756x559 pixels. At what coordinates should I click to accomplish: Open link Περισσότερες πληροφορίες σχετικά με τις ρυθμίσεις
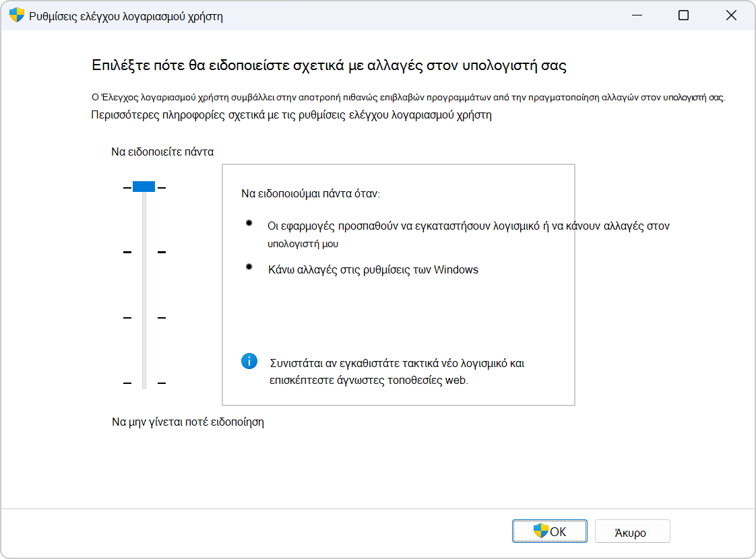pos(291,115)
